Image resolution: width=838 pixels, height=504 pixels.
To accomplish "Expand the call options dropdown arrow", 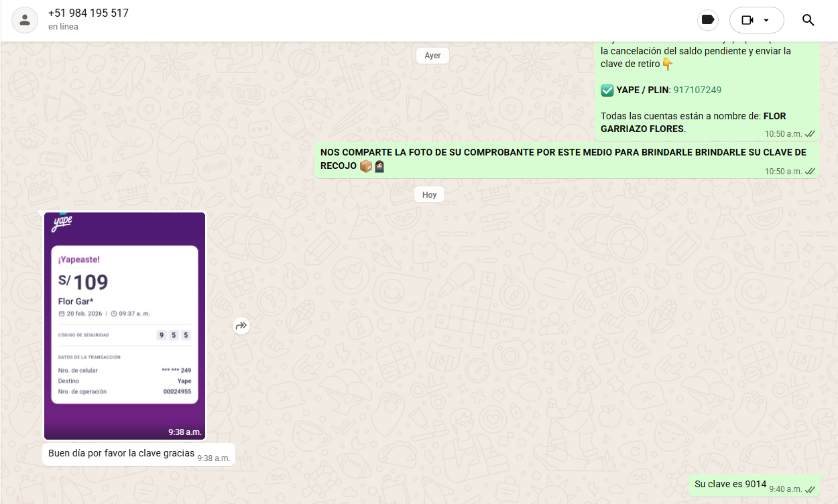I will click(766, 20).
